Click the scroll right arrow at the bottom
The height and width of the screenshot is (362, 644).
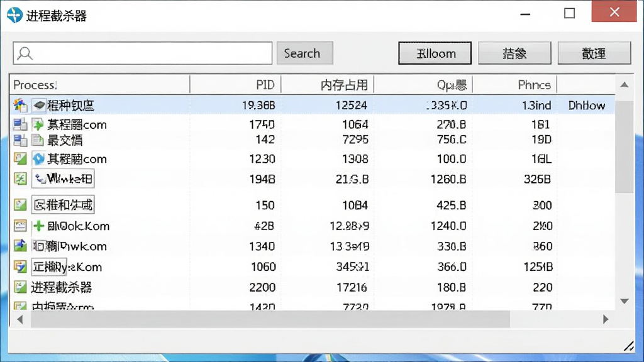click(x=606, y=319)
